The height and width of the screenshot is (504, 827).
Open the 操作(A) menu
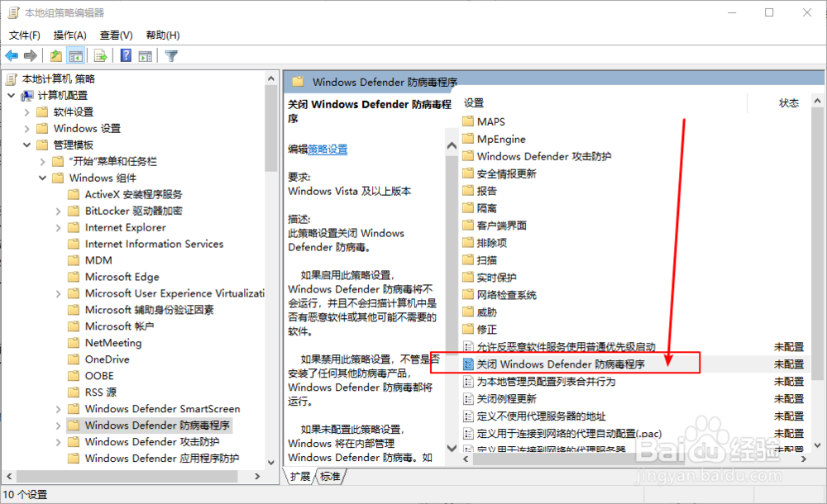click(69, 36)
